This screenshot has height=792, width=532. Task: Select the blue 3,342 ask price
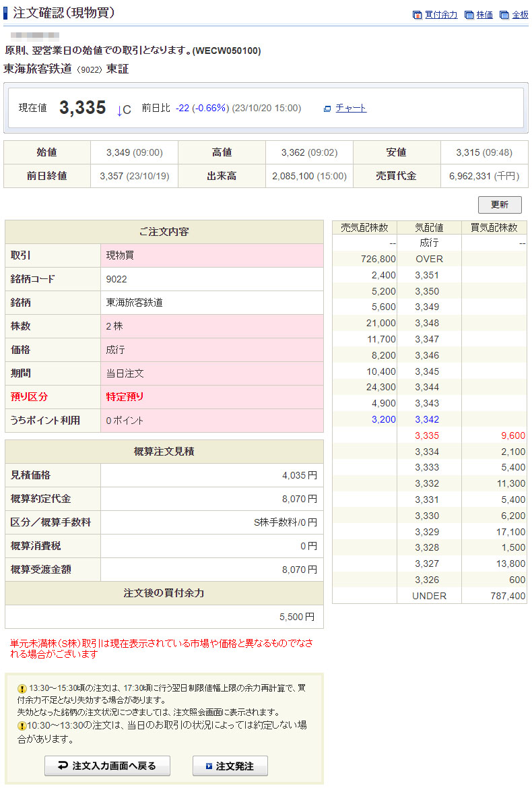click(427, 420)
